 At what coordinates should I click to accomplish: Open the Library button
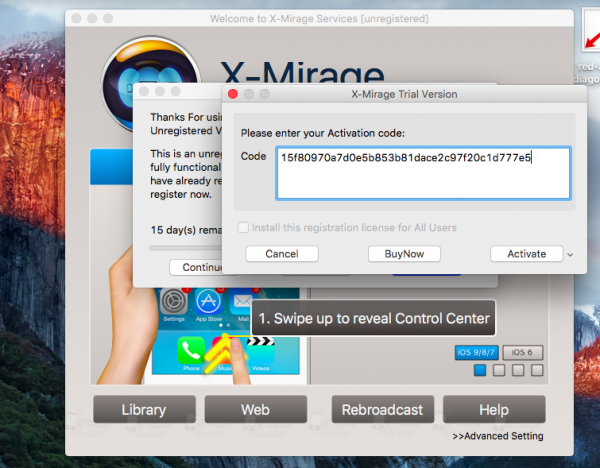pos(144,409)
